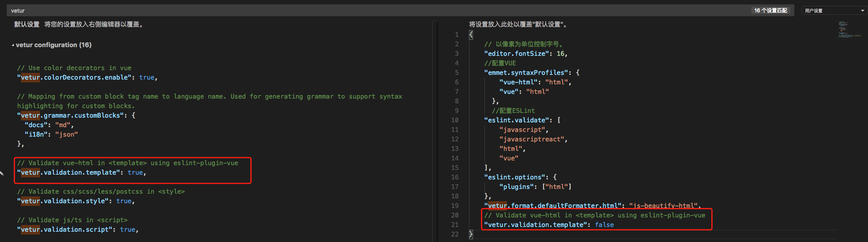Screen dimensions: 868x242
Task: Click the vetur.format.defaultFormatter.html line
Action: [593, 206]
